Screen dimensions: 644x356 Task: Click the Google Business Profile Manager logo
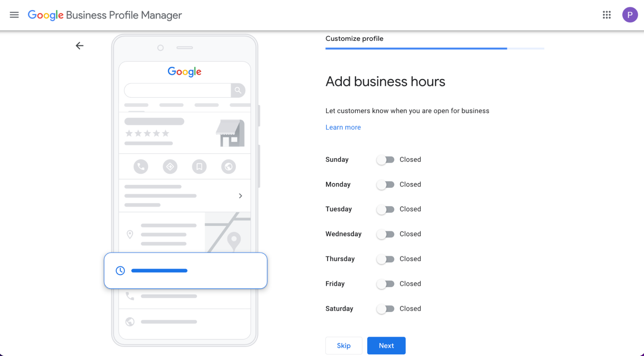[x=104, y=15]
